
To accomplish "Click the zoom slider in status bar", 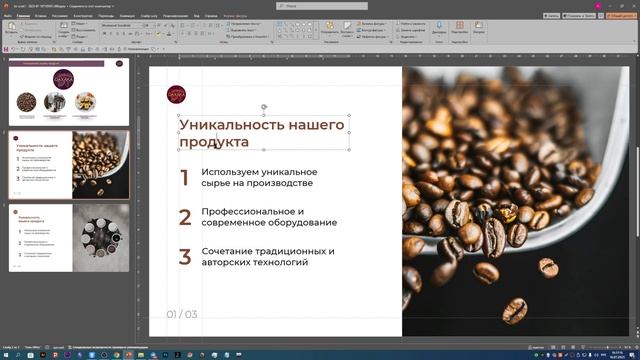I will pyautogui.click(x=607, y=347).
